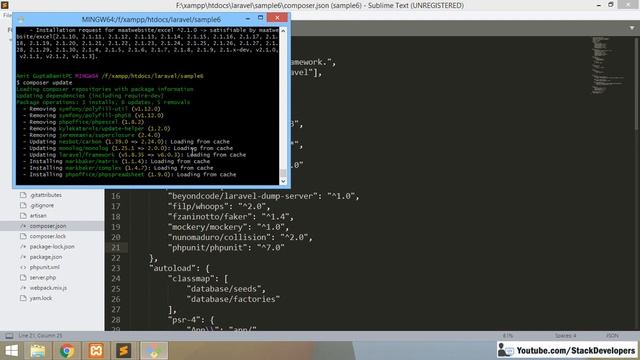Click Line 21, Column 25 status text

point(40,336)
